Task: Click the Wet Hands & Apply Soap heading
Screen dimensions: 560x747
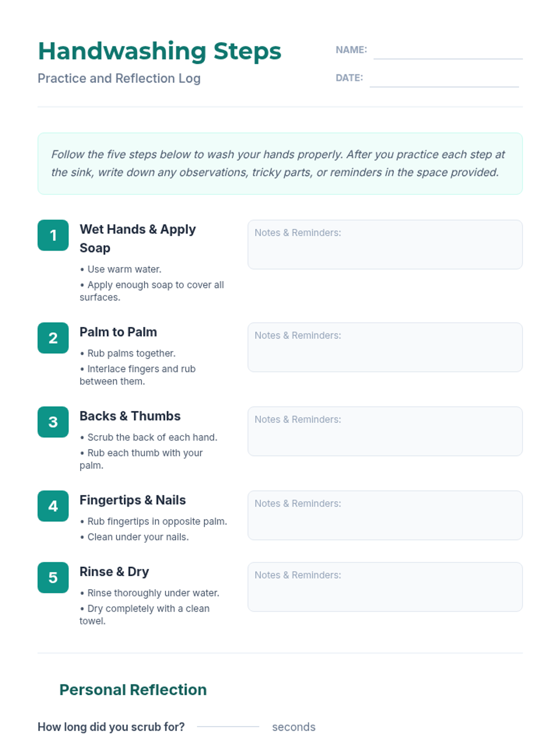Action: point(137,238)
